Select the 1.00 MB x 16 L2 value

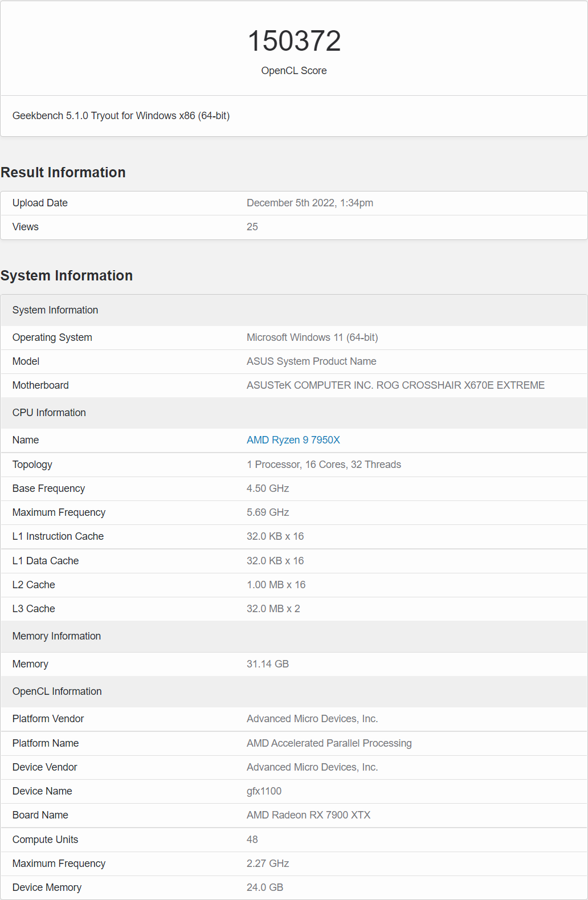point(276,585)
